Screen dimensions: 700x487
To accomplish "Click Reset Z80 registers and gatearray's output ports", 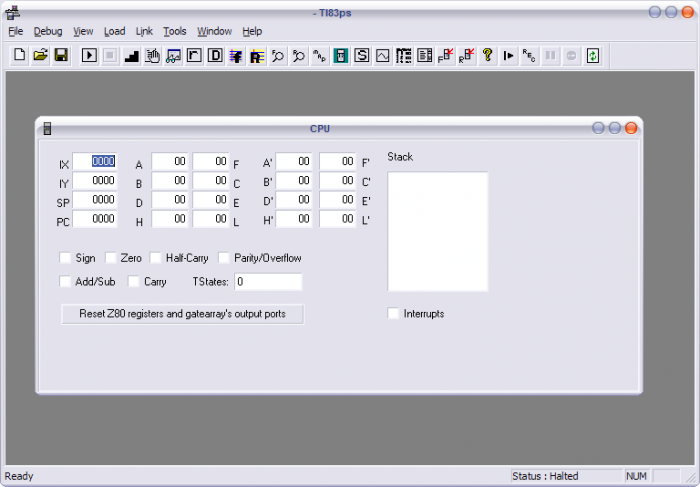I will (x=182, y=314).
